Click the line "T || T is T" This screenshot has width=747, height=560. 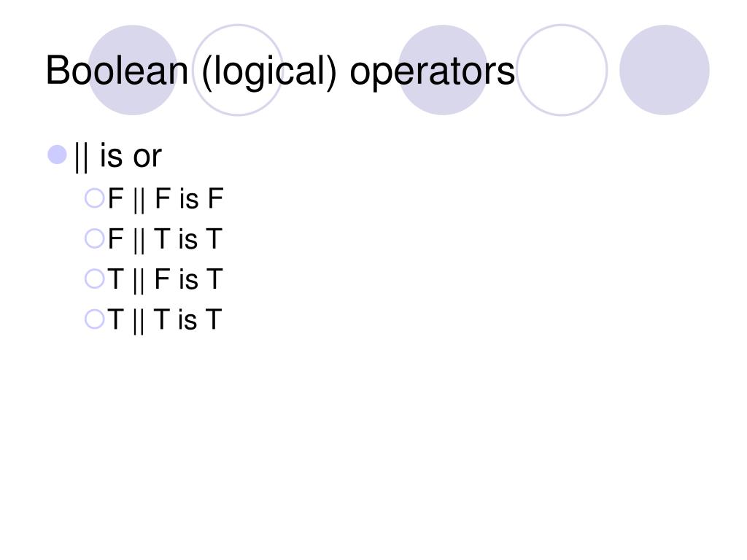(164, 321)
